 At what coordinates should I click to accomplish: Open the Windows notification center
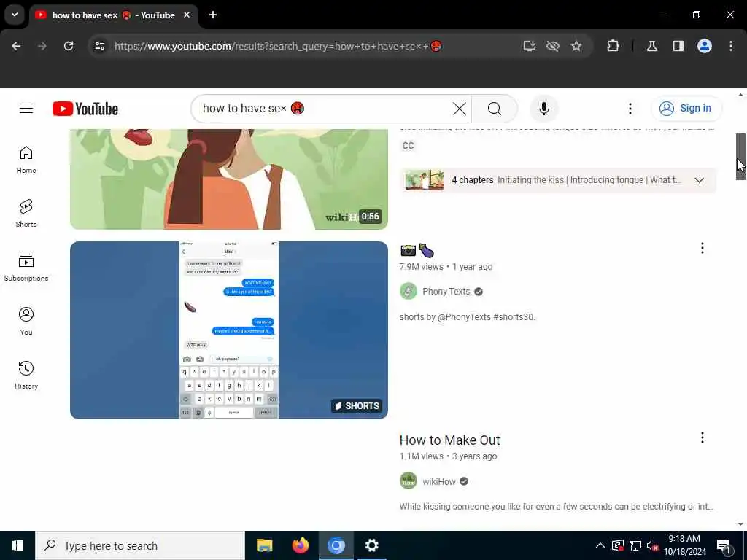[x=723, y=545]
